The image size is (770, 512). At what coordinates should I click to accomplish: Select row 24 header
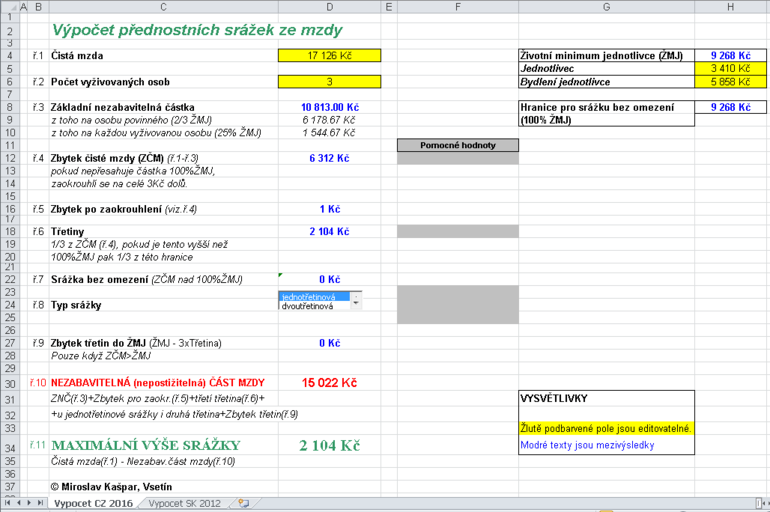click(x=10, y=305)
